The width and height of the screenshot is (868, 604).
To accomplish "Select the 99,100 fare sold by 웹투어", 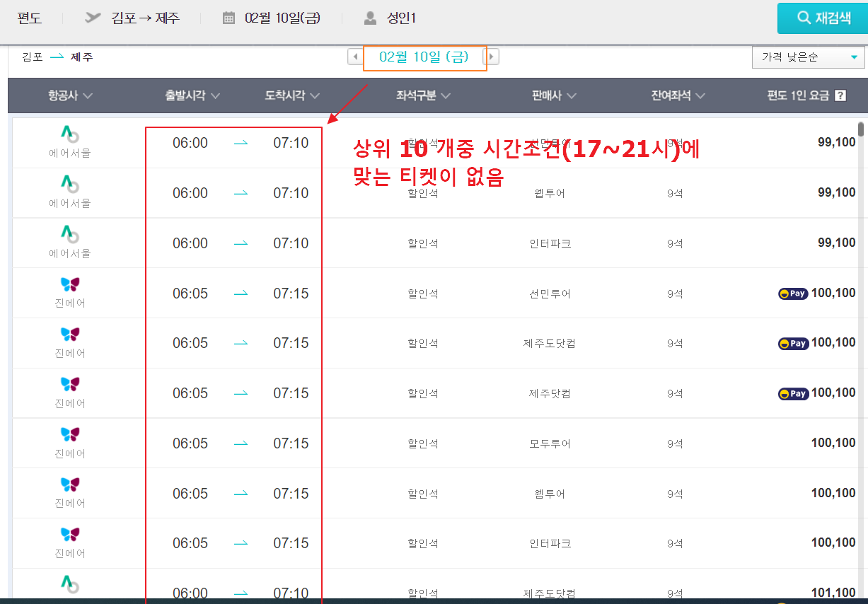I will [837, 192].
